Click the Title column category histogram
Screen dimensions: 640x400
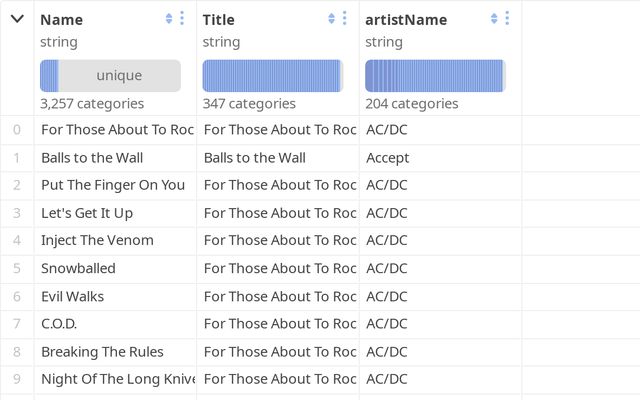pos(273,76)
